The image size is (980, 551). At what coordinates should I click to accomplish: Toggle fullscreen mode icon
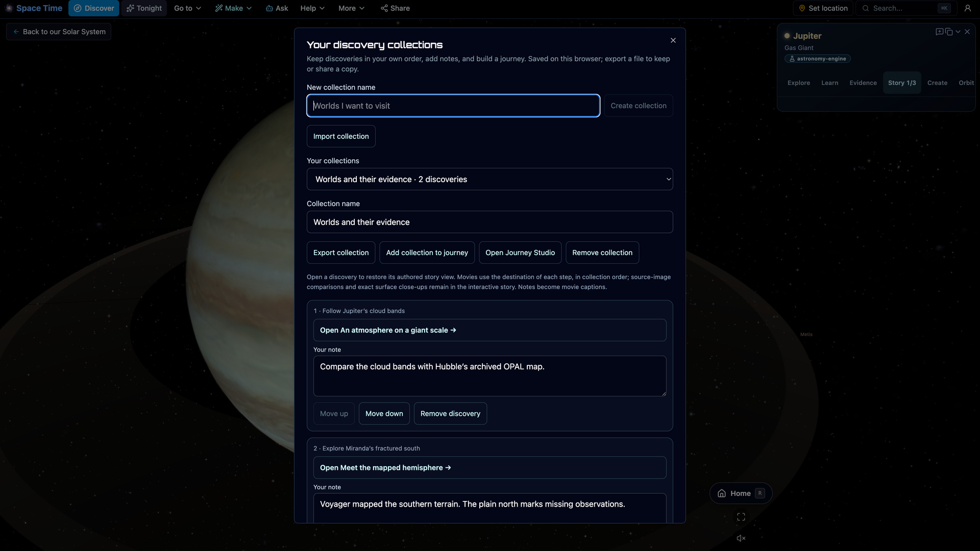point(741,517)
